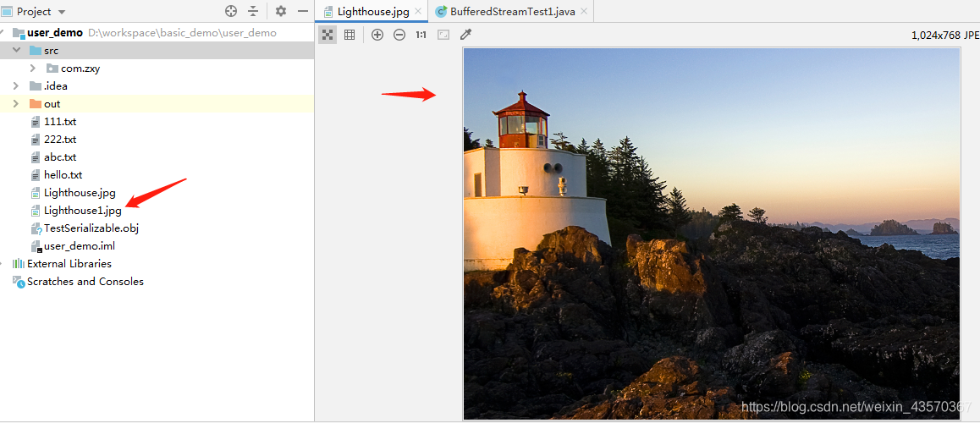Activate the color picker eyedropper tool
This screenshot has width=980, height=423.
(x=465, y=35)
